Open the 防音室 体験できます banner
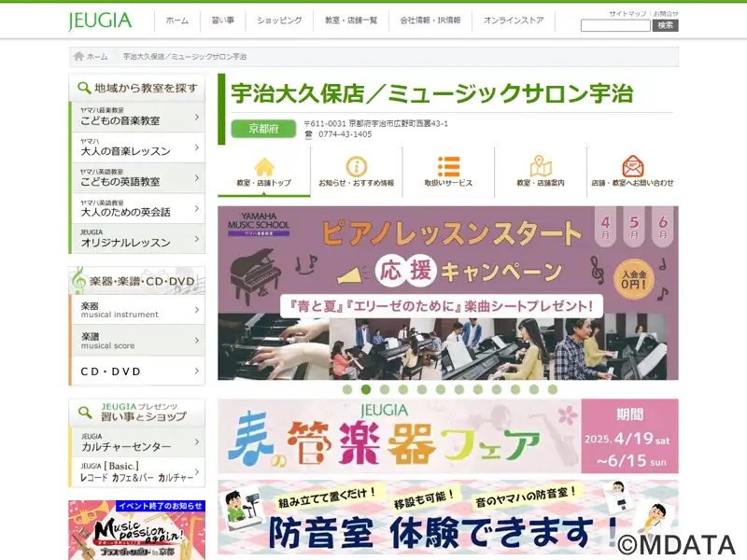This screenshot has height=560, width=747. pyautogui.click(x=448, y=517)
